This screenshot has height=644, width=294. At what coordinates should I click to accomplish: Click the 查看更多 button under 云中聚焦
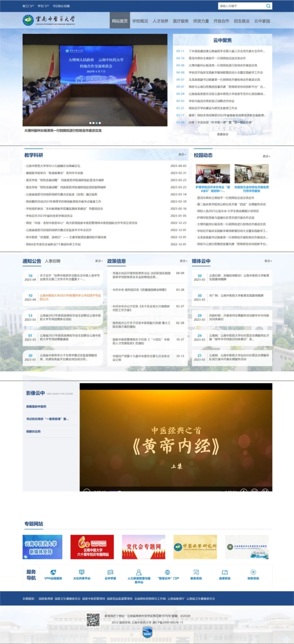[x=222, y=134]
